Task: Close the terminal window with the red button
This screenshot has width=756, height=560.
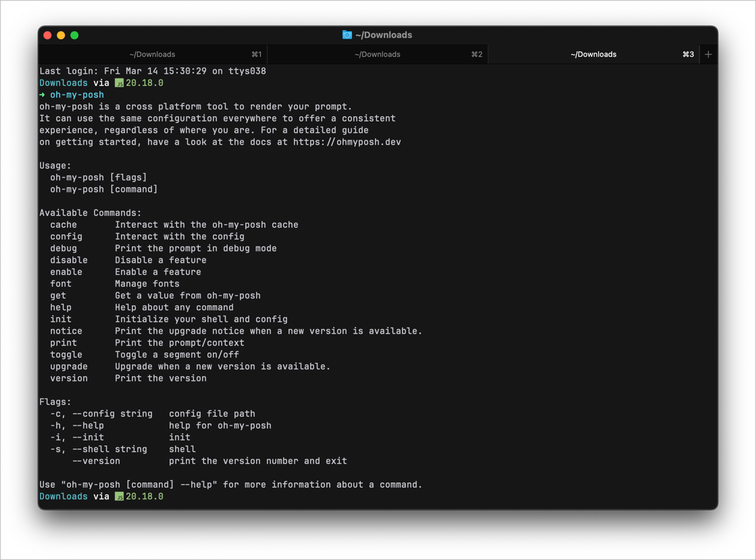Action: tap(47, 35)
